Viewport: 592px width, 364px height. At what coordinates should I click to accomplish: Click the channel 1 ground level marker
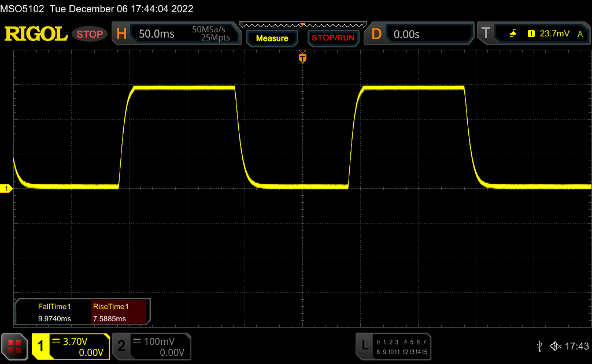click(6, 188)
